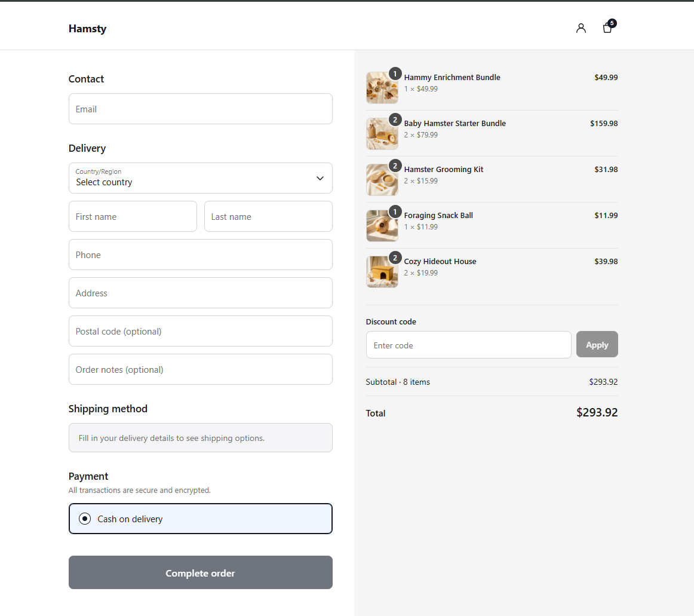
Task: Click the Hamster Grooming Kit thumbnail
Action: coord(382,180)
